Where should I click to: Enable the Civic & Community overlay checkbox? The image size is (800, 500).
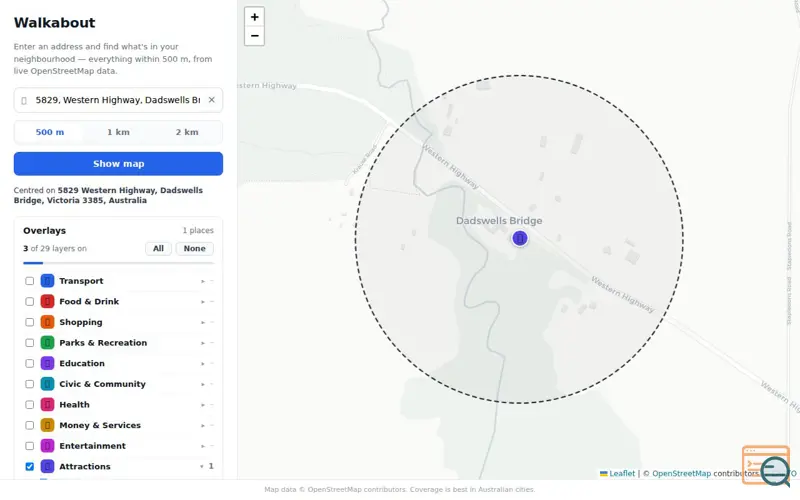[30, 384]
